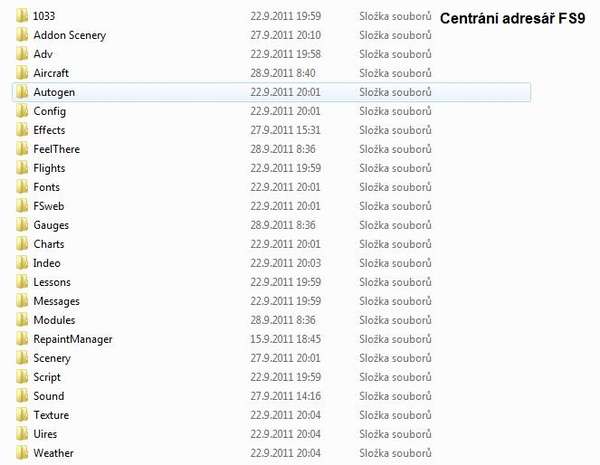Select the Uires folder name
This screenshot has width=600, height=465.
point(45,434)
